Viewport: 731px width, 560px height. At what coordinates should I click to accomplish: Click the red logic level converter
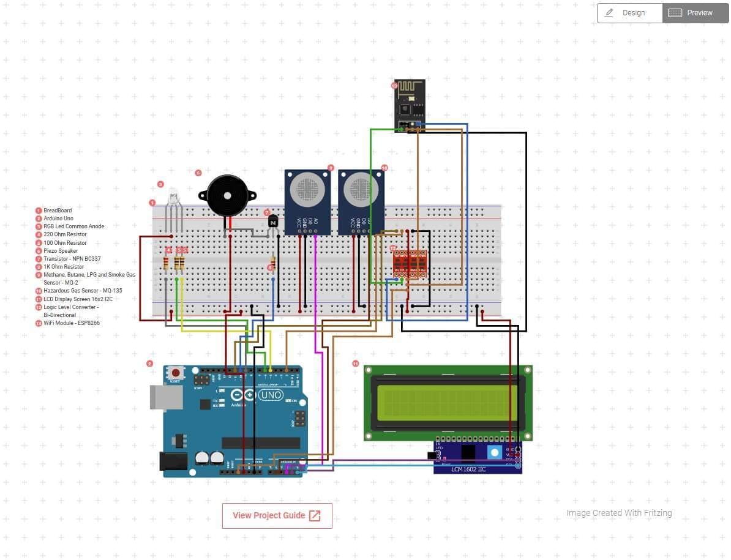pyautogui.click(x=410, y=263)
